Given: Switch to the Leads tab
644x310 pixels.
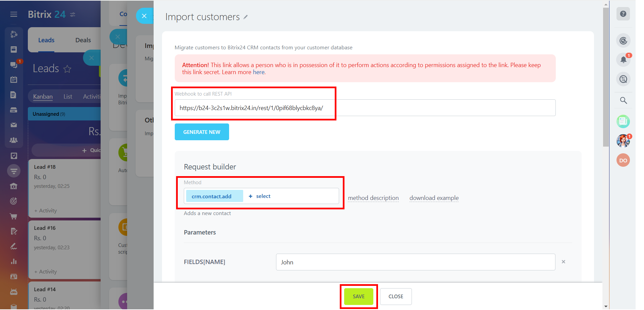Looking at the screenshot, I should (46, 40).
